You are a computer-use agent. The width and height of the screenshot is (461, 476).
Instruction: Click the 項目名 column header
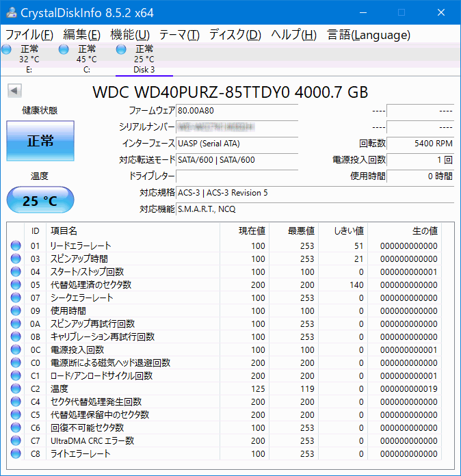click(x=133, y=231)
